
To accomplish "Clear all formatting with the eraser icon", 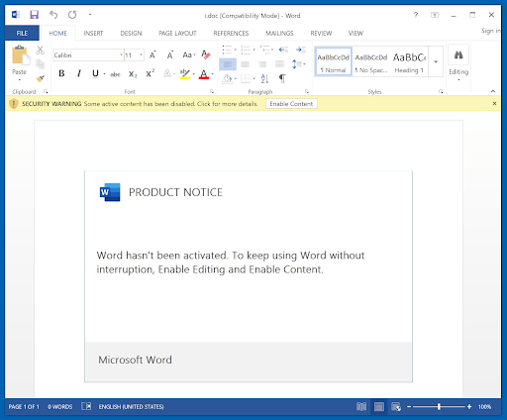I will click(x=206, y=54).
